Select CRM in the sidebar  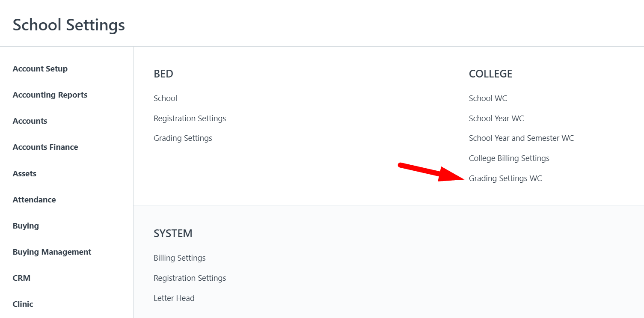pos(21,278)
